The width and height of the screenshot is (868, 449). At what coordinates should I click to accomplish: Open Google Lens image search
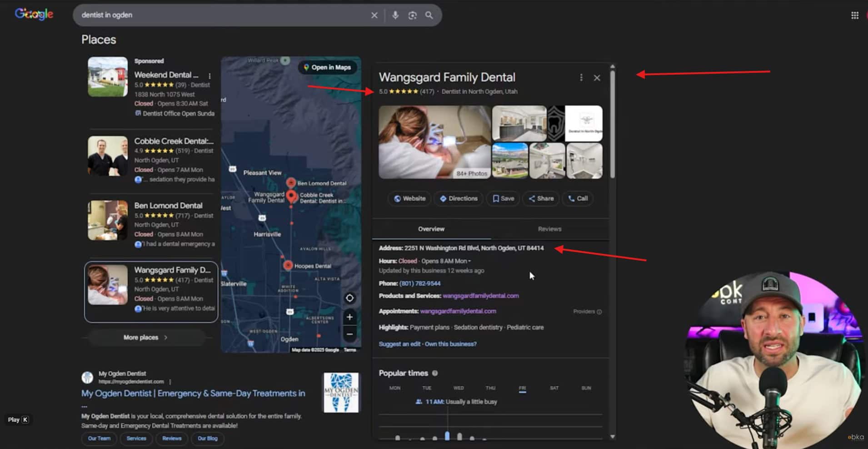[412, 15]
